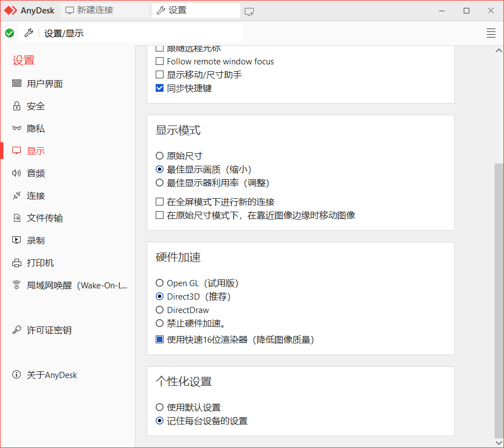Check 在原始尺寸模式下移动图像 option
504x448 pixels.
point(160,215)
